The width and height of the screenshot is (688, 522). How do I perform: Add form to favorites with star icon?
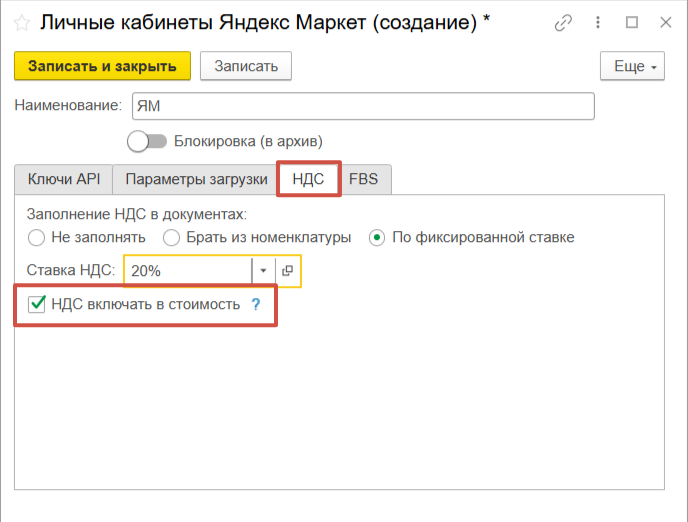[x=20, y=21]
